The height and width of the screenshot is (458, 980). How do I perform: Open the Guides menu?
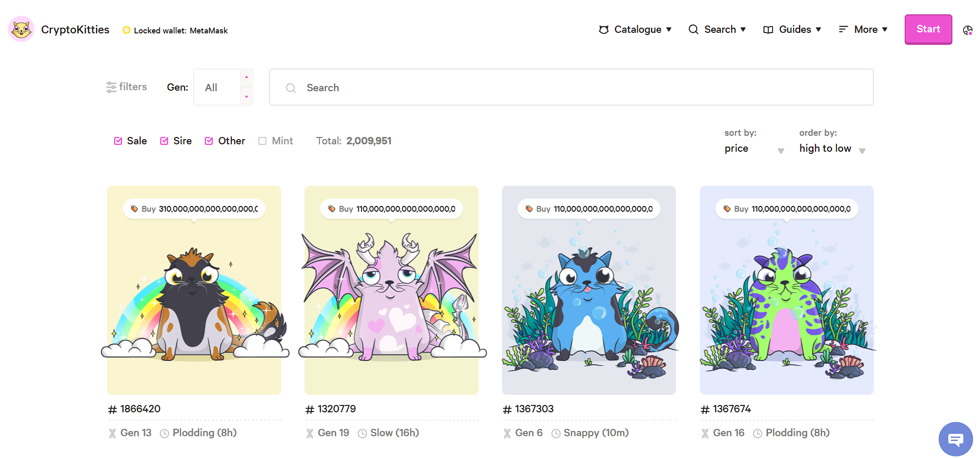tap(792, 29)
